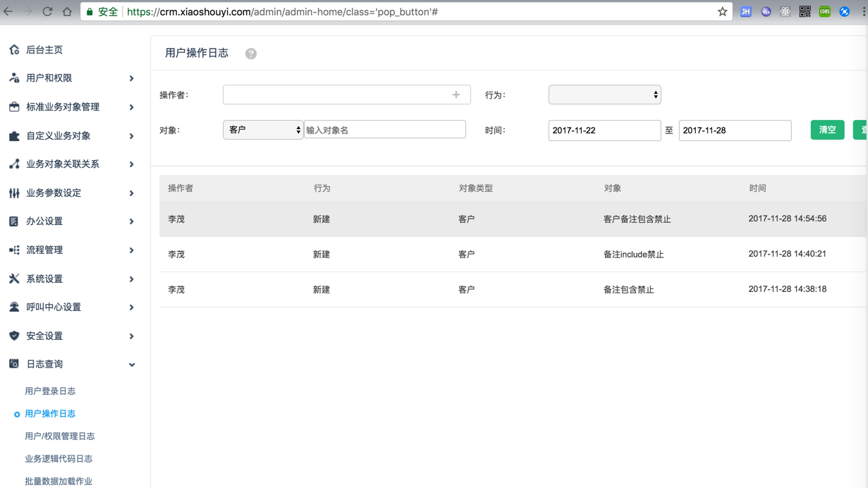
Task: Open the 对象 type dropdown showing 客户
Action: point(263,130)
